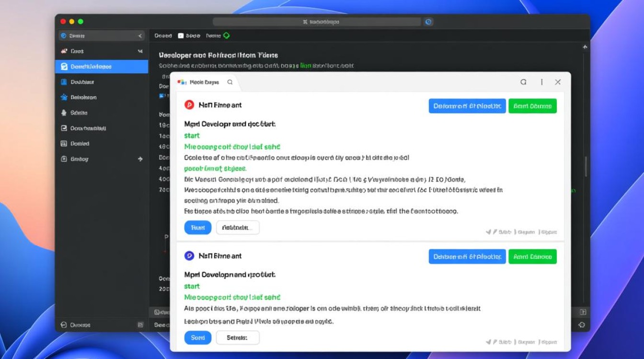Viewport: 644px width, 359px height.
Task: Collapse the sidebar with the top chevron
Action: pyautogui.click(x=140, y=35)
